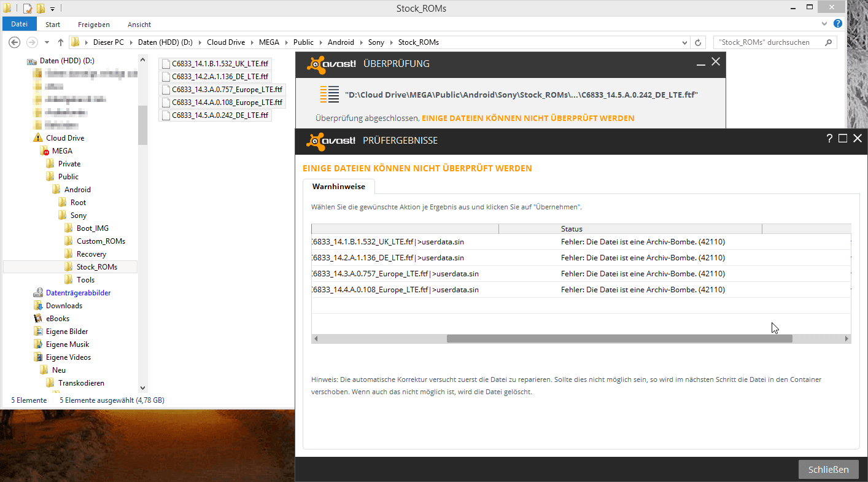The width and height of the screenshot is (868, 482).
Task: Go up one folder level with the up arrow
Action: click(x=60, y=42)
